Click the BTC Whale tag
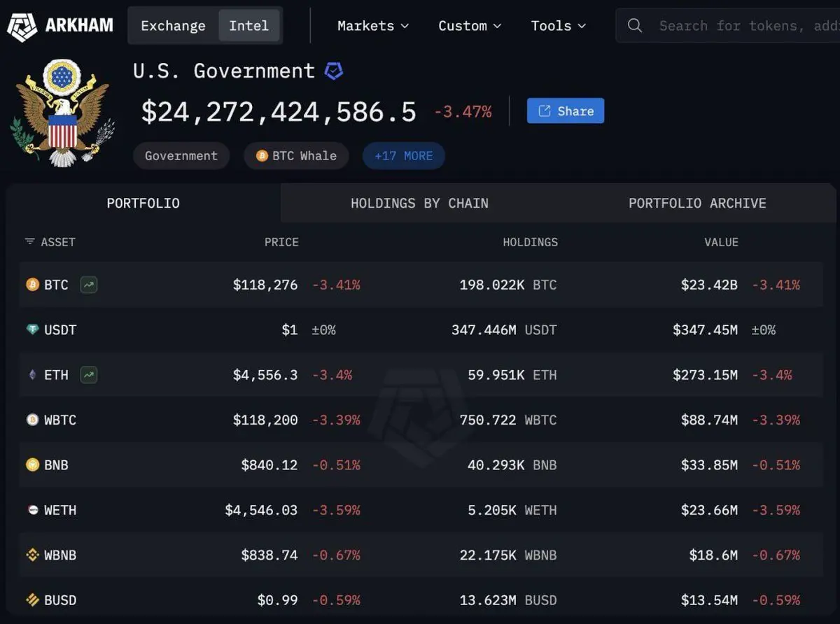This screenshot has height=624, width=840. pyautogui.click(x=297, y=156)
